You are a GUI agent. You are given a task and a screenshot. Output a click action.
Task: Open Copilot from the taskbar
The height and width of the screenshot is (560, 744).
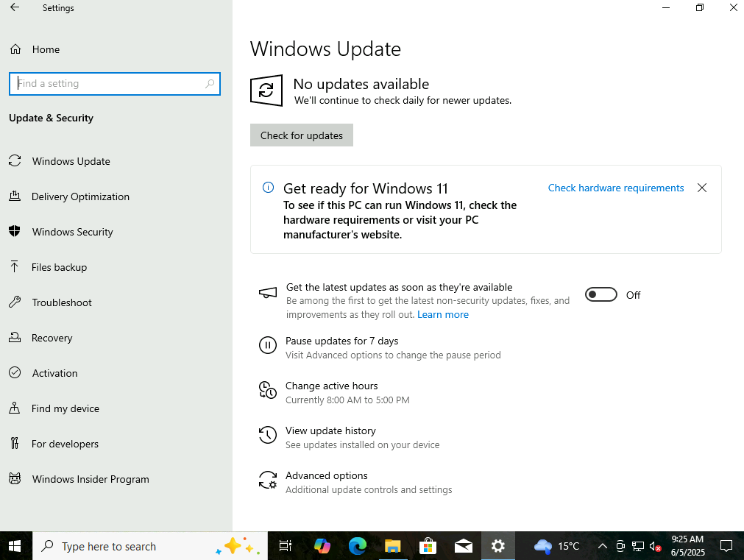(x=322, y=546)
